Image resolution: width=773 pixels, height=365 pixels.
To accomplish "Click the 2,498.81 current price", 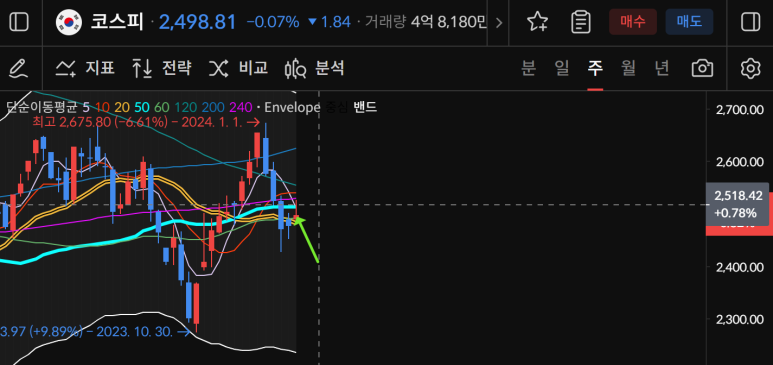I will [197, 22].
